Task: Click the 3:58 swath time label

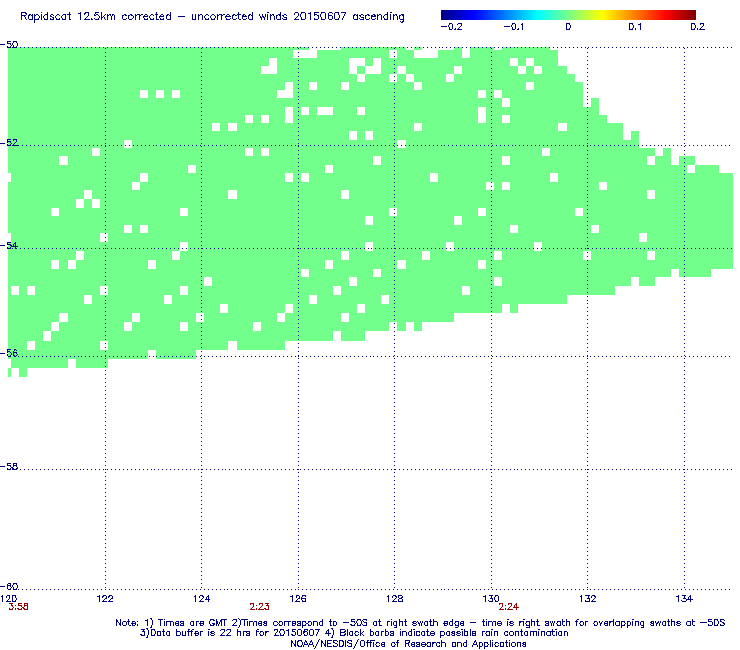Action: click(18, 607)
